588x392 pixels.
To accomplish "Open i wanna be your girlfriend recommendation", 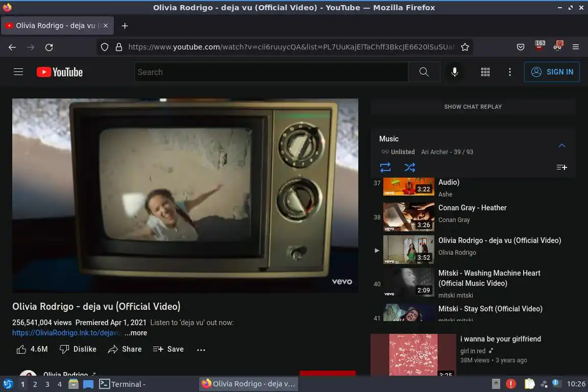I will (501, 339).
